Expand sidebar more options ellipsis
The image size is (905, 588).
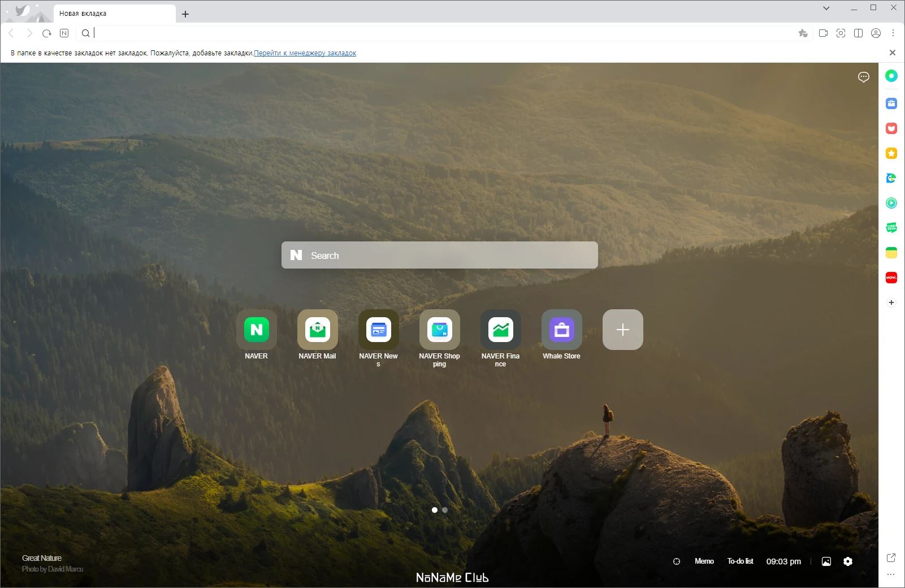click(x=891, y=574)
